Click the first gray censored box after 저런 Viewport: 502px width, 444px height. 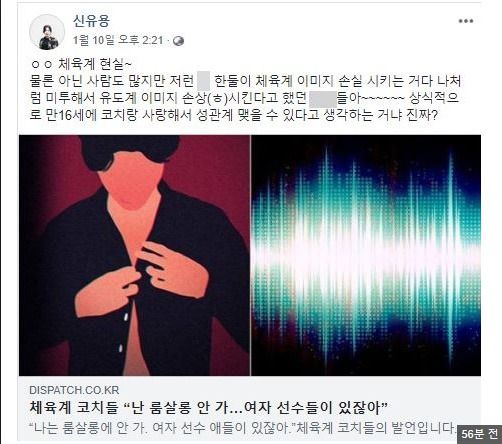[x=203, y=81]
